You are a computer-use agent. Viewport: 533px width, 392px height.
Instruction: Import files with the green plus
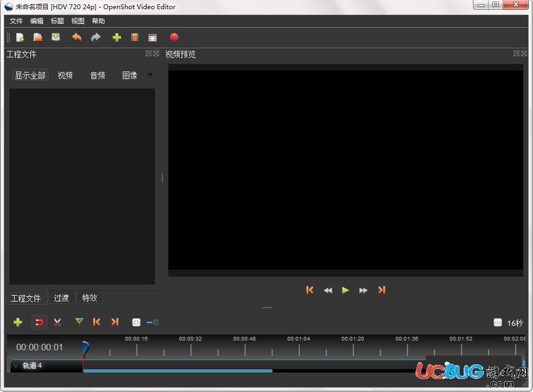[117, 37]
